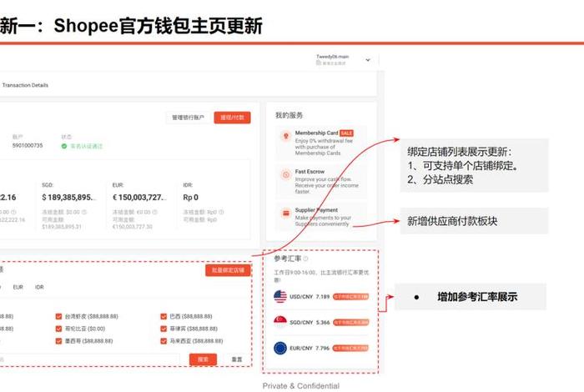
Task: Expand the TweedyDt.main account dropdown arrow
Action: (368, 60)
